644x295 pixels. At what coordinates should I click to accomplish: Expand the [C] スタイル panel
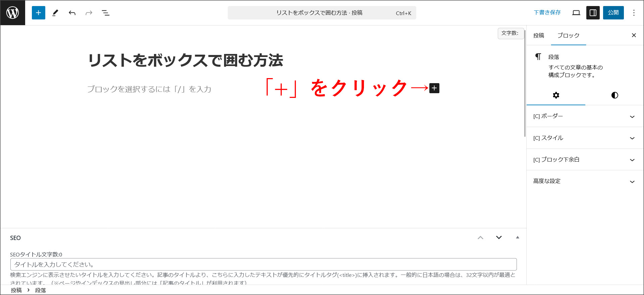point(585,138)
